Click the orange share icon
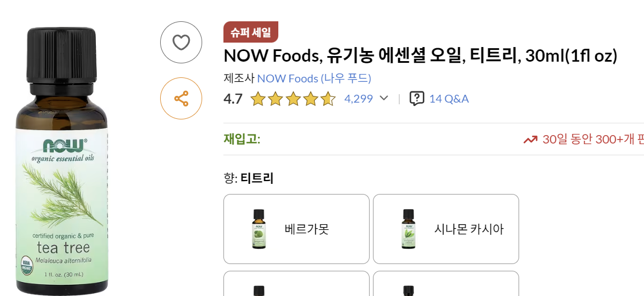Screen dimensions: 644x296 pyautogui.click(x=181, y=99)
